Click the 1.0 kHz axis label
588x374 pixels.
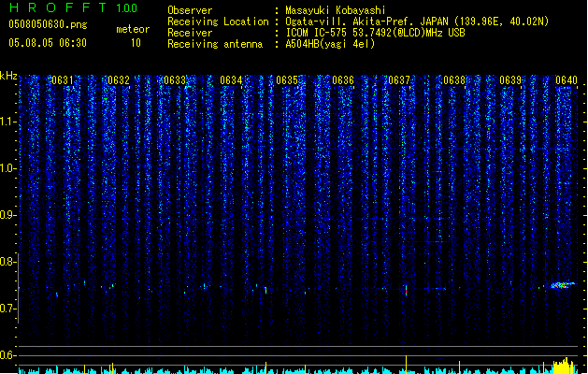click(x=7, y=168)
